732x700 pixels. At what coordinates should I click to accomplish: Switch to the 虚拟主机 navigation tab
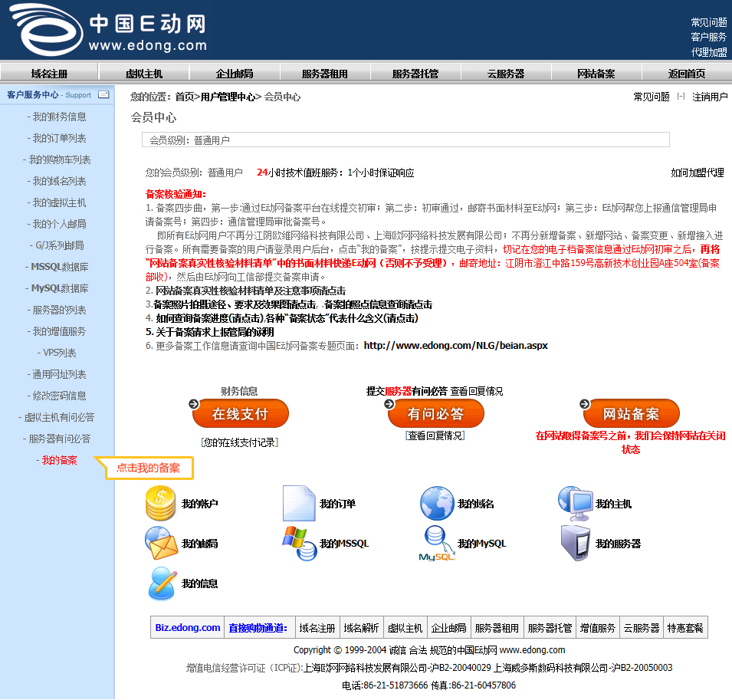(x=144, y=74)
